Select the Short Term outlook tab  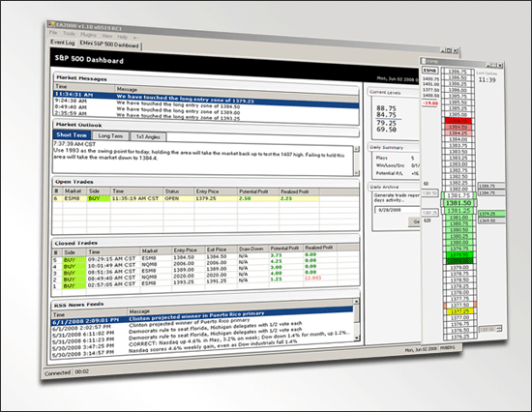(72, 134)
